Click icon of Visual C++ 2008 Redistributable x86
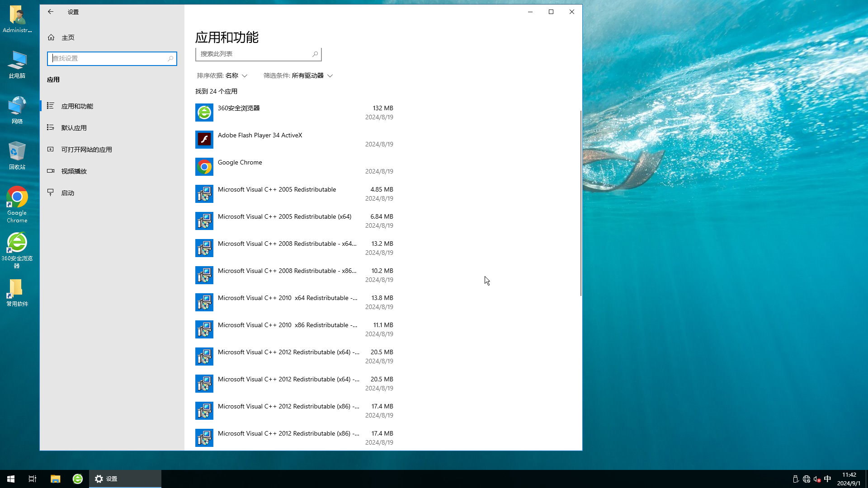868x488 pixels. 204,275
